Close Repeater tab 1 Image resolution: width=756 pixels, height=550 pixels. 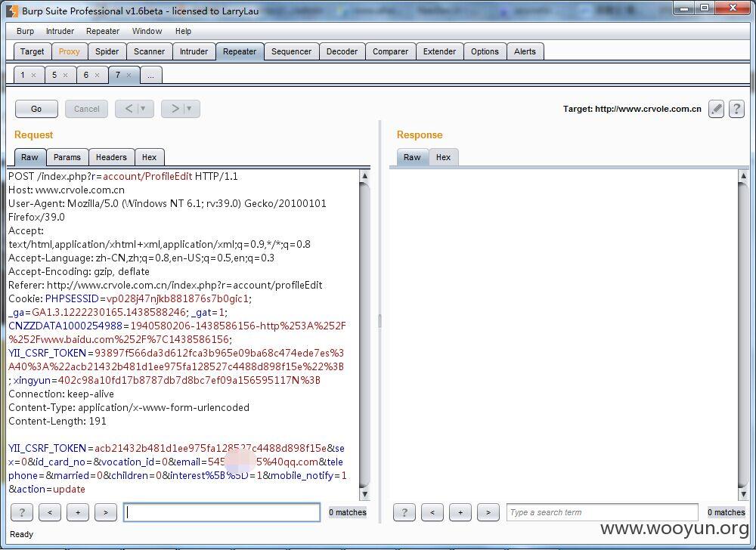33,75
